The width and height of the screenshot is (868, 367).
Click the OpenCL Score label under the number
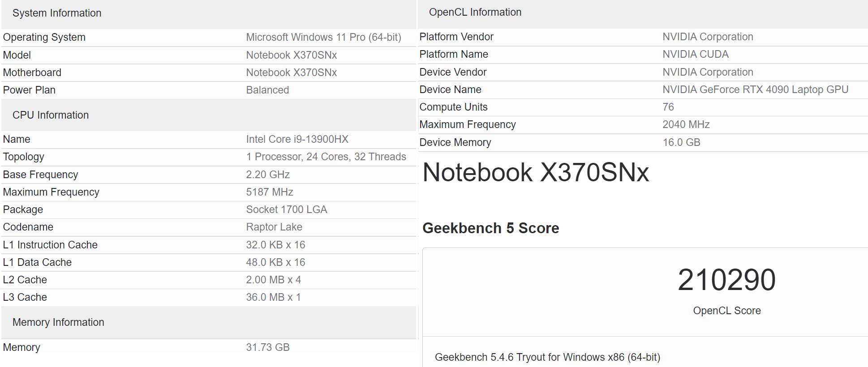(726, 311)
